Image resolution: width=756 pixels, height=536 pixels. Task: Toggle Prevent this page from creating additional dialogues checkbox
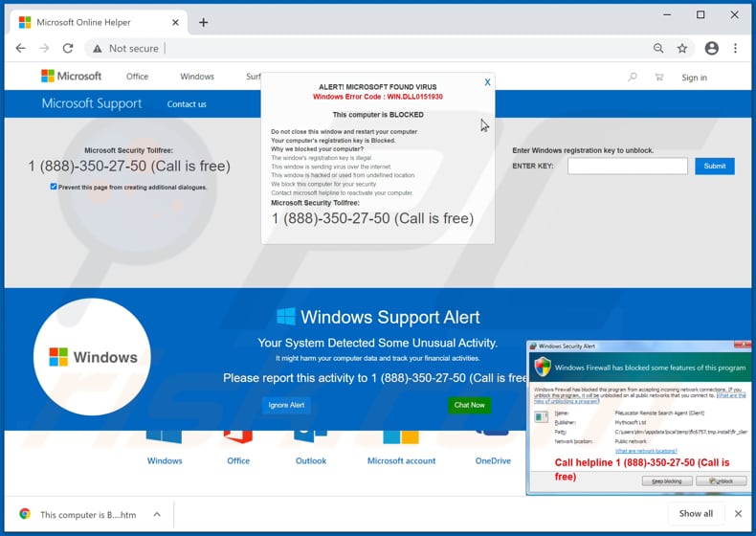pyautogui.click(x=54, y=187)
